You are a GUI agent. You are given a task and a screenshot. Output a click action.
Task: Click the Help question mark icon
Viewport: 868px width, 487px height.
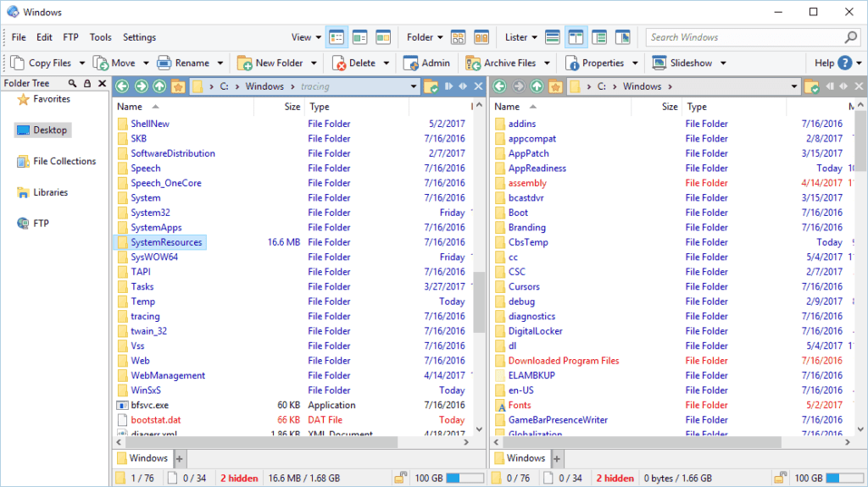coord(844,63)
